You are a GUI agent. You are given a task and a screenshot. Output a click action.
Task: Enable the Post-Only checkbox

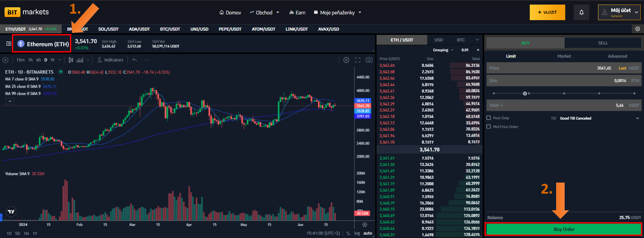[x=489, y=118]
